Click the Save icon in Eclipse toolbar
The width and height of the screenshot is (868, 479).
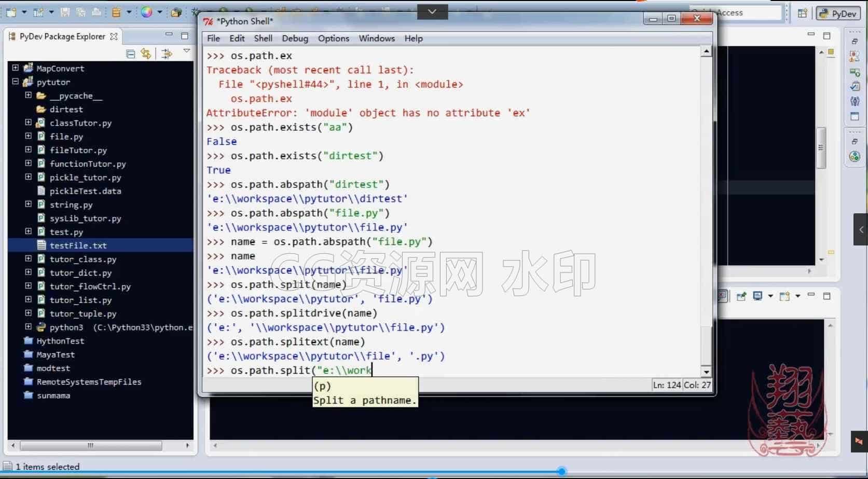tap(65, 12)
